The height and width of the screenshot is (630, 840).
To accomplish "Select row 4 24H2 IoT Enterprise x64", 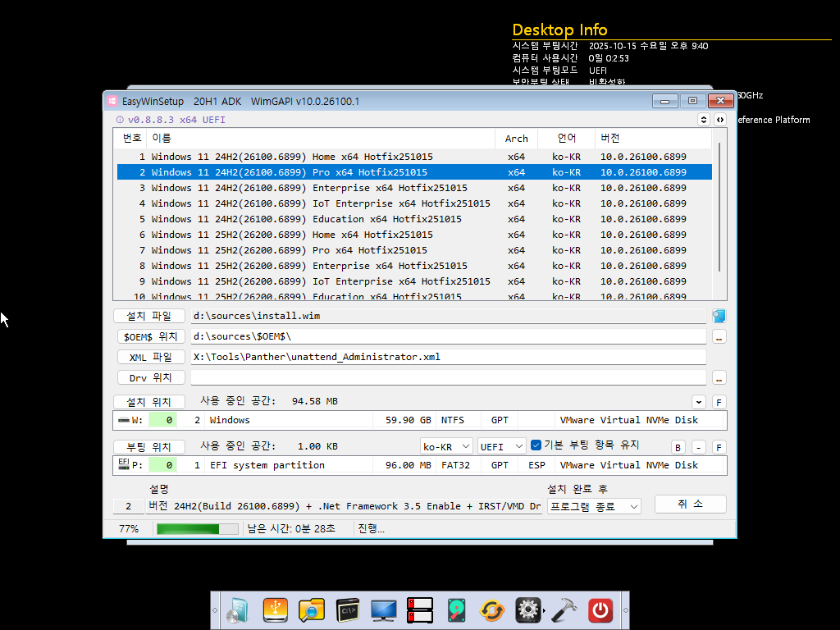I will (414, 203).
